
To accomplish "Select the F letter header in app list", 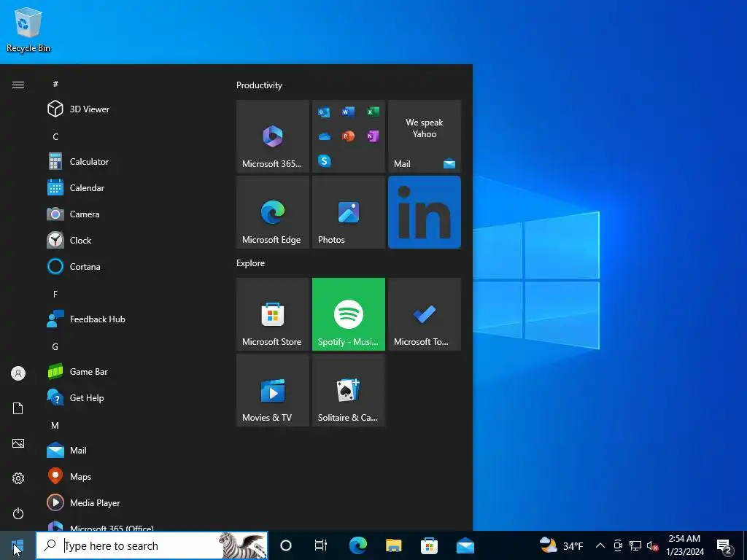I will click(x=55, y=295).
